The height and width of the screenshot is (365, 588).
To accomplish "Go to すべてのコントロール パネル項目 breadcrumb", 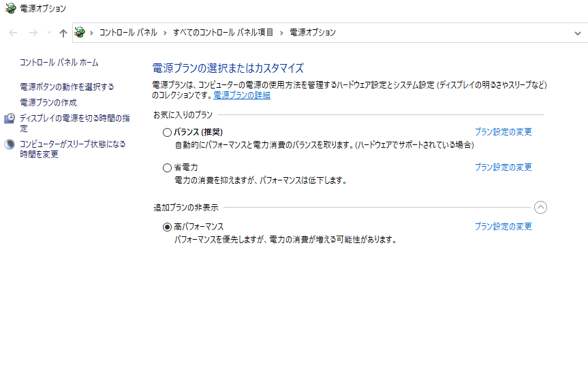I will [223, 33].
